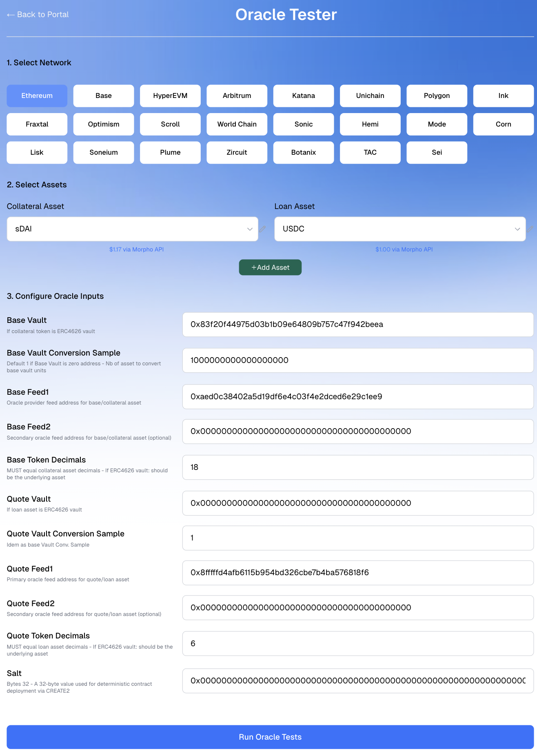
Task: Run the oracle tests
Action: click(x=270, y=737)
